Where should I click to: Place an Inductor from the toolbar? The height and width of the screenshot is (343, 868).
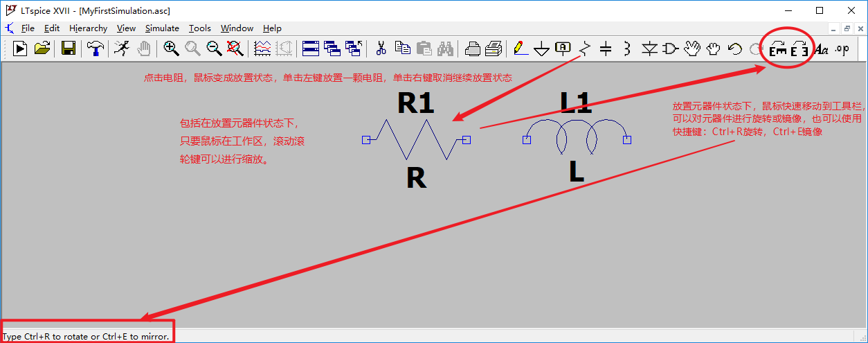point(627,49)
